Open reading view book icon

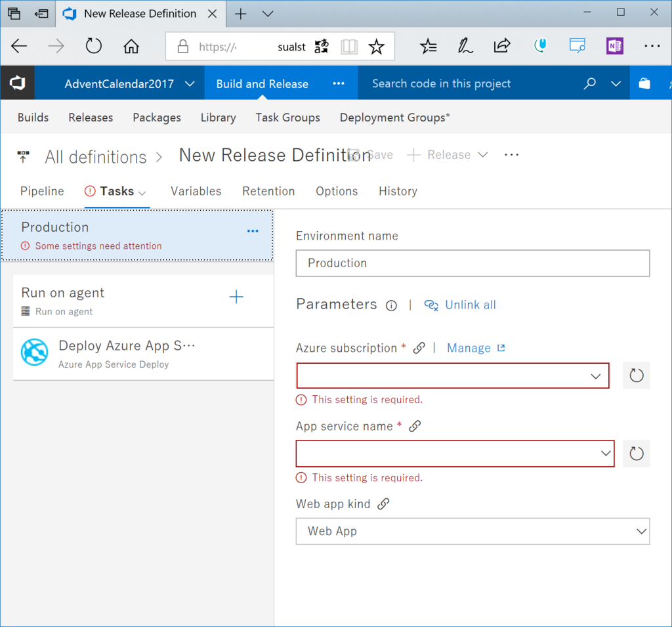[x=349, y=47]
